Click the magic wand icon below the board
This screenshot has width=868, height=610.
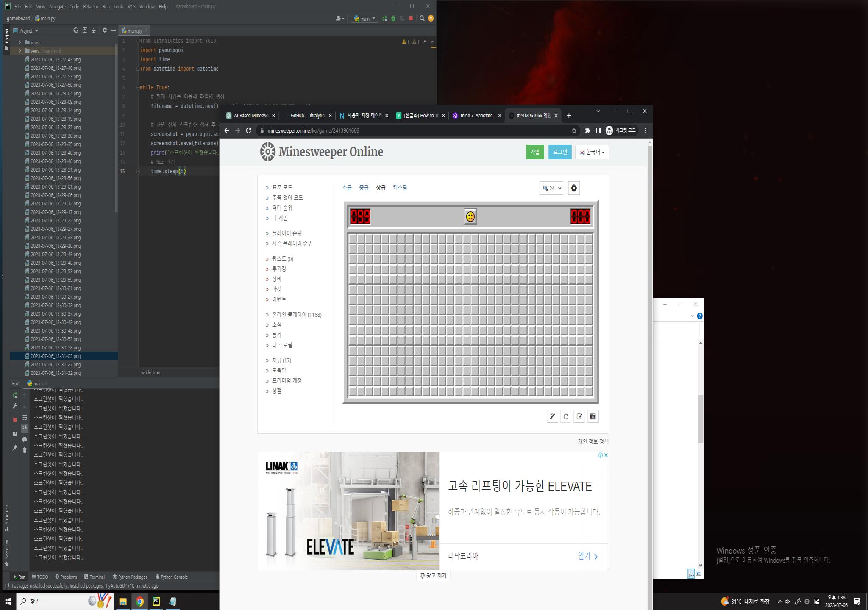click(x=552, y=416)
